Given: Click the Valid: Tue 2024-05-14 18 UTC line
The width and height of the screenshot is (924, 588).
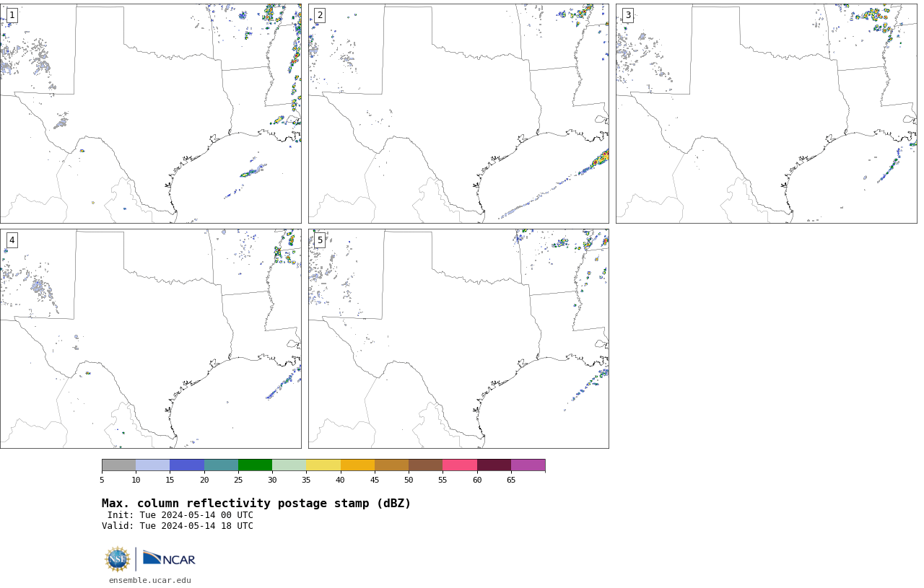Looking at the screenshot, I should [x=178, y=526].
